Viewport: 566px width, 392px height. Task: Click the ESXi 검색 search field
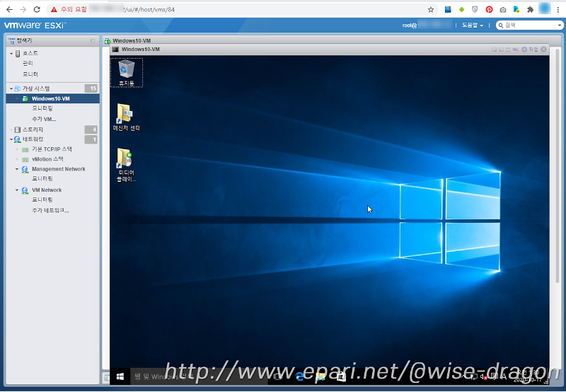tap(531, 25)
